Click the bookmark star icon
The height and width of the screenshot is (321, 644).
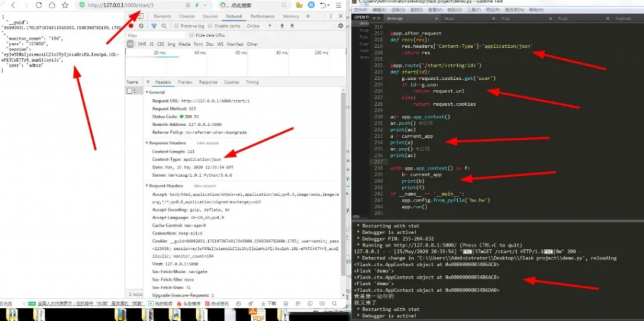tap(65, 5)
